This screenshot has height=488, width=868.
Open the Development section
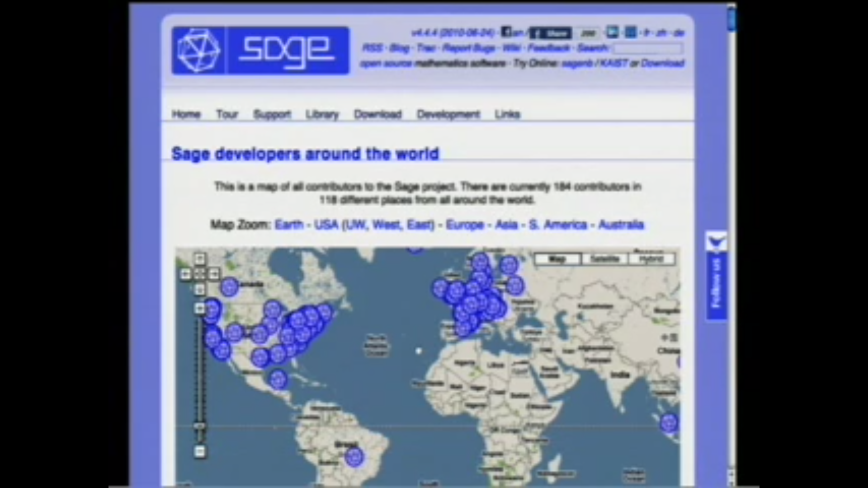(448, 114)
